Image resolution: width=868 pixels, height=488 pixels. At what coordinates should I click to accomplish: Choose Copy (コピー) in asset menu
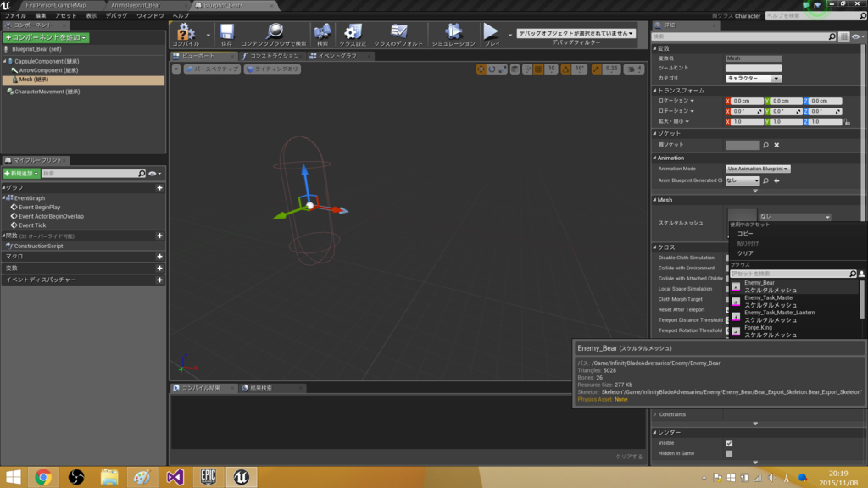745,234
